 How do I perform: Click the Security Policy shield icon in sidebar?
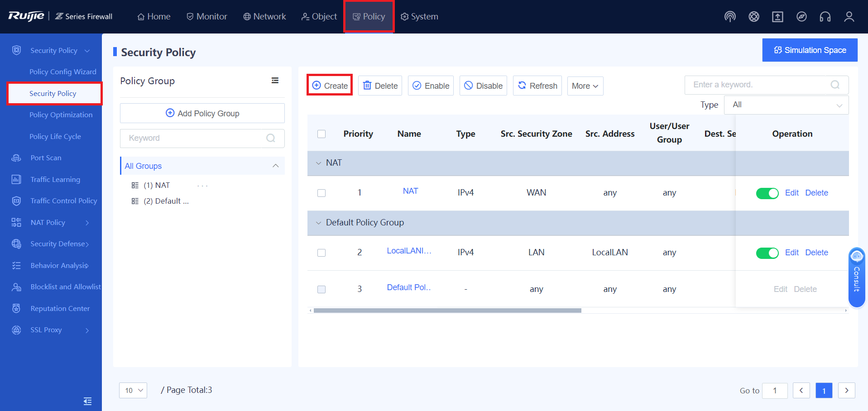(x=16, y=50)
